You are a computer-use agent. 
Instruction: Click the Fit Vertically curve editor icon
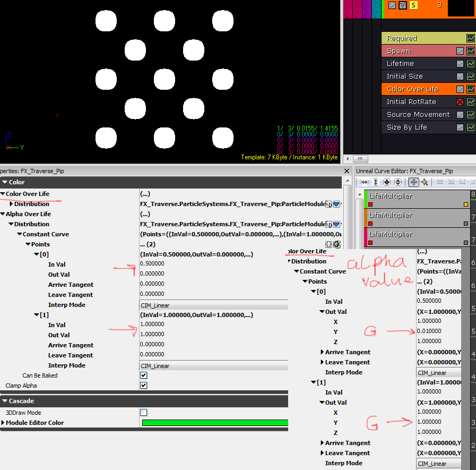coord(376,182)
